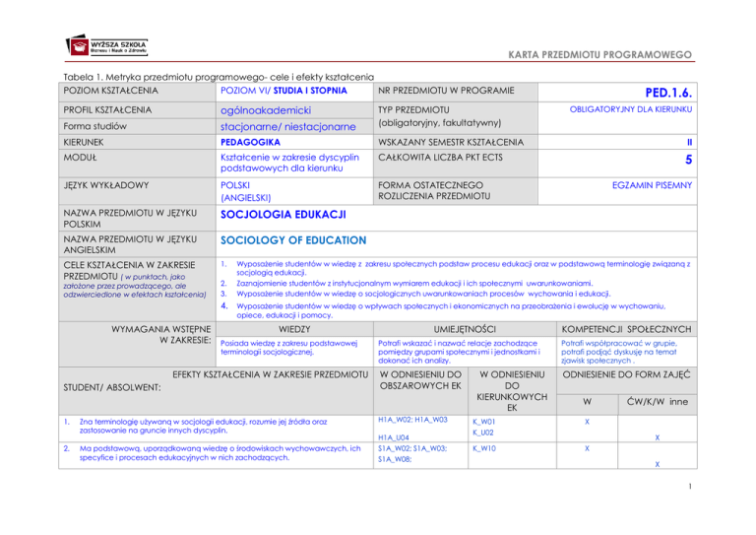Click the "SOCJOLOGIA EDUKACJI" course name
The image size is (756, 535).
283,214
